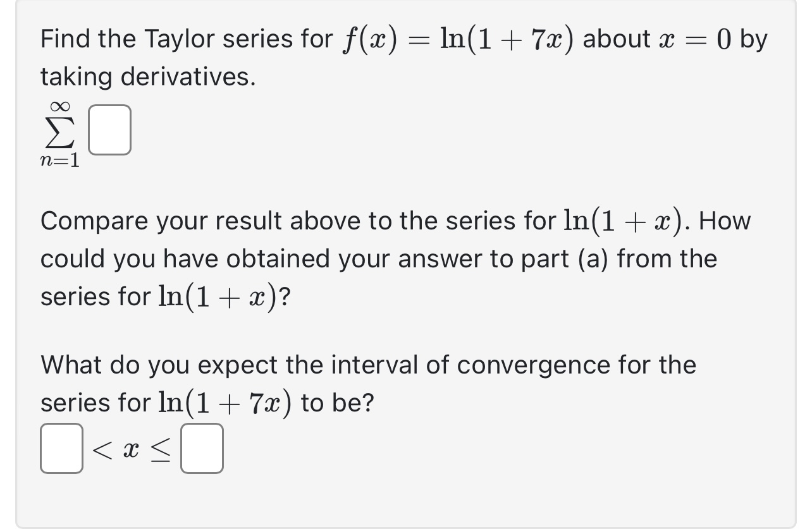Select the left interval bound input box
812x529 pixels.
click(61, 449)
